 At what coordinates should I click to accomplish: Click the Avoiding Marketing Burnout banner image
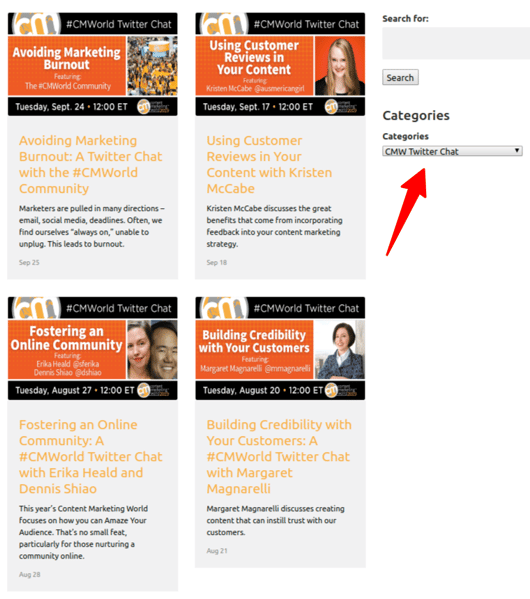pyautogui.click(x=92, y=64)
